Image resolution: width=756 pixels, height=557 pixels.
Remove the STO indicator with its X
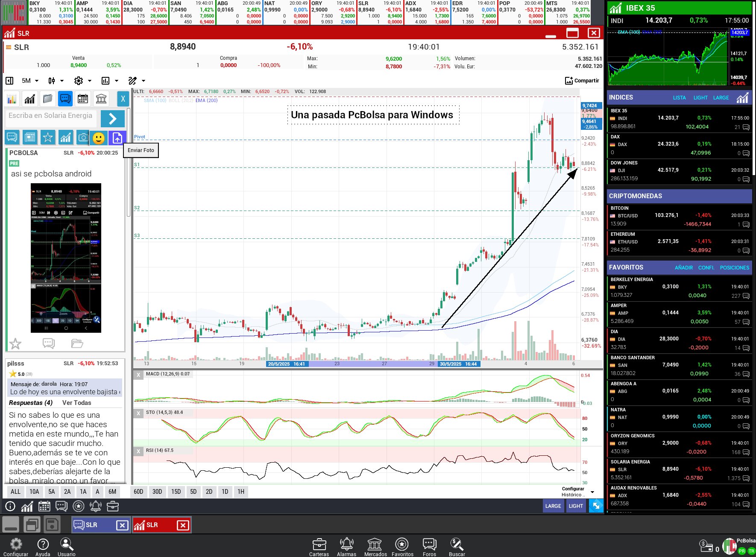(138, 413)
